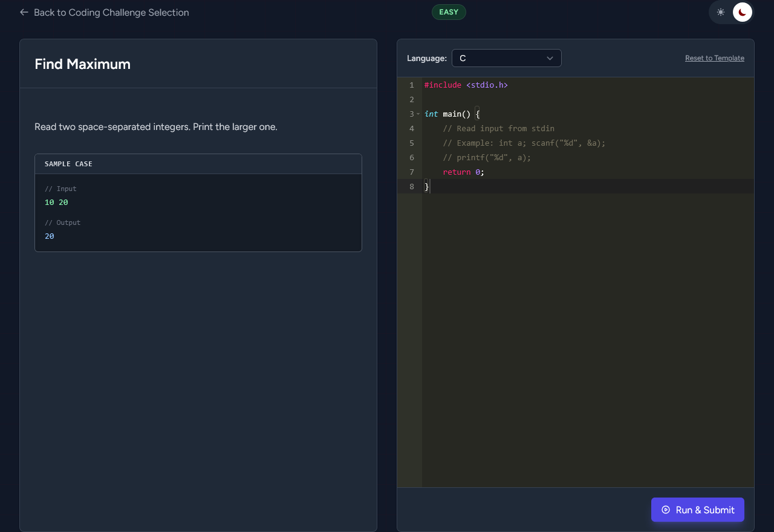Collapse the main function fold arrow on line 3
The height and width of the screenshot is (532, 774).
pos(418,114)
